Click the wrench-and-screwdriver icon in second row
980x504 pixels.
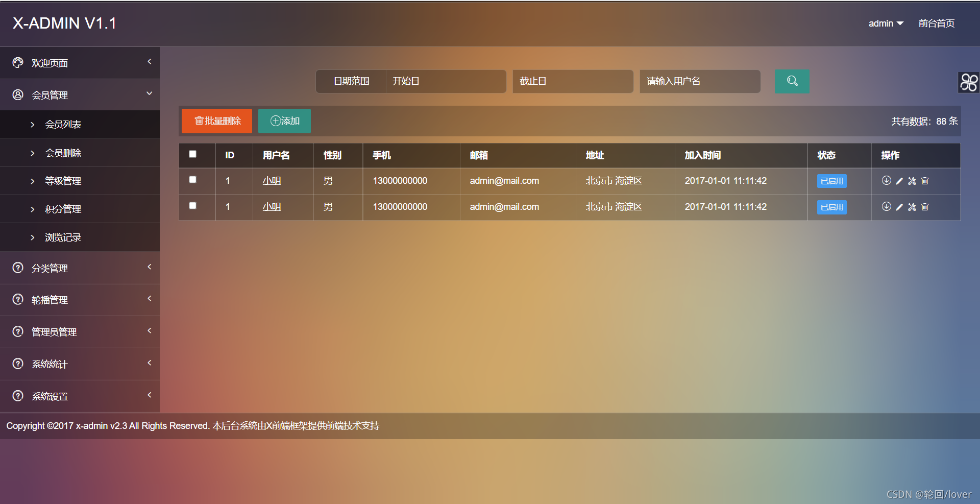[912, 207]
